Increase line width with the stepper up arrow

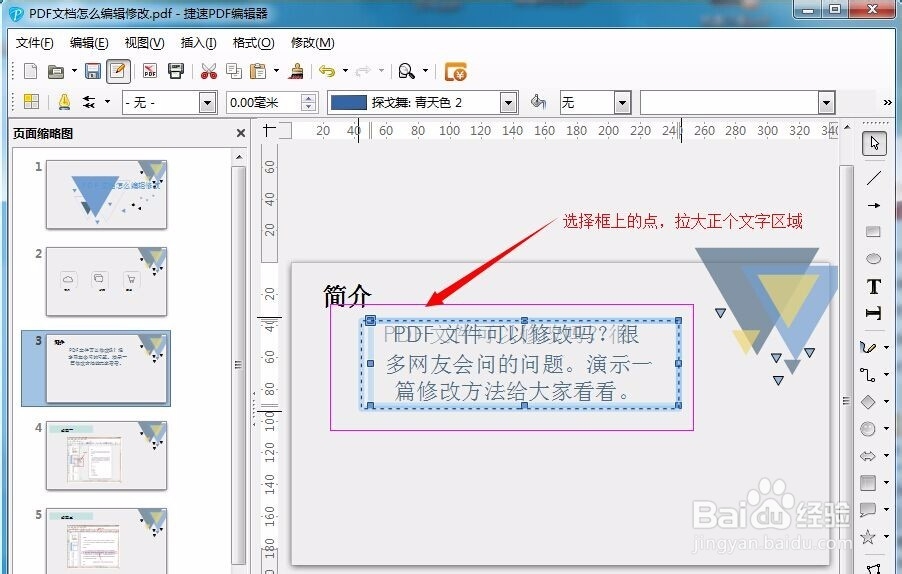pos(309,98)
